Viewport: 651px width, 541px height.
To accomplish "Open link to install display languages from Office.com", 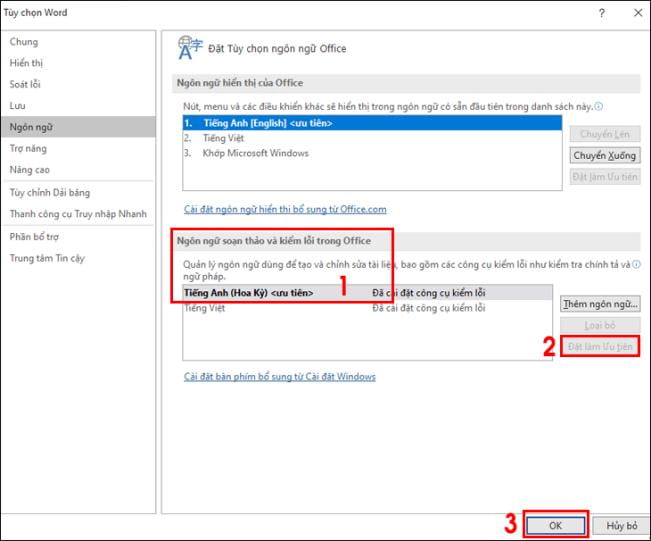I will (285, 209).
